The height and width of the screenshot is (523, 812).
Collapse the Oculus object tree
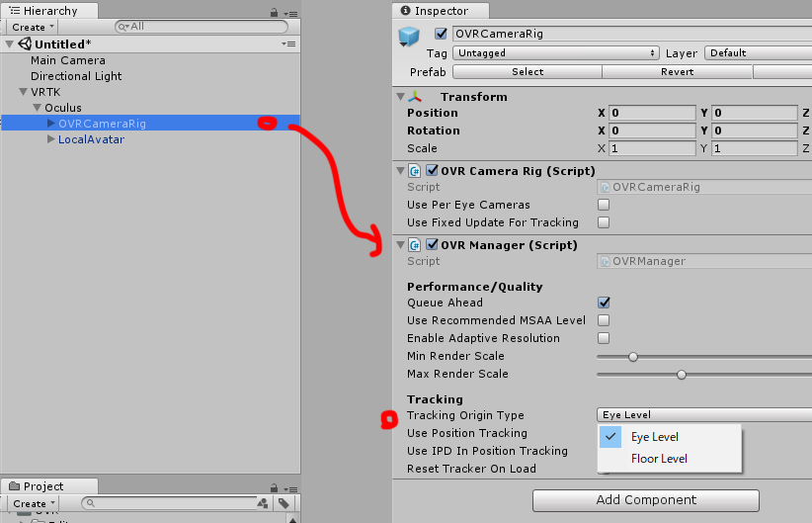point(37,108)
